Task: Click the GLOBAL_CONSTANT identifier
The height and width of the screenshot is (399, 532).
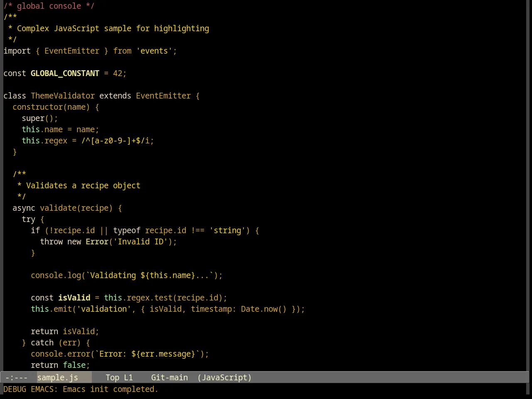Action: 65,73
